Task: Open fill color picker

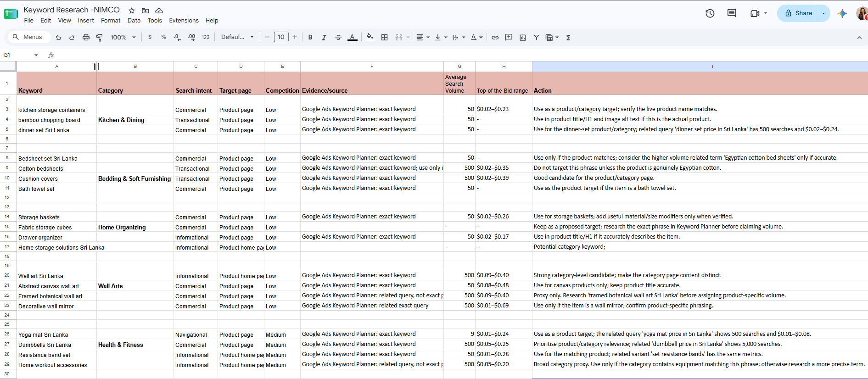Action: pos(370,37)
